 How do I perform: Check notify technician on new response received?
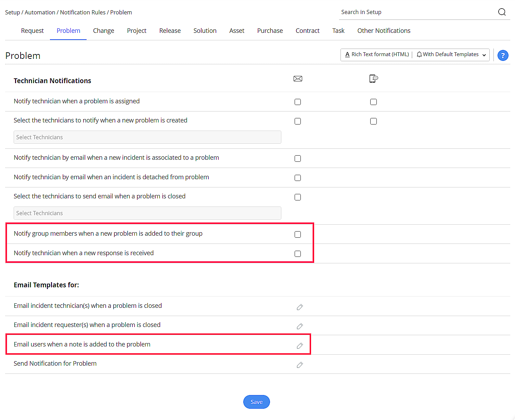(x=298, y=254)
